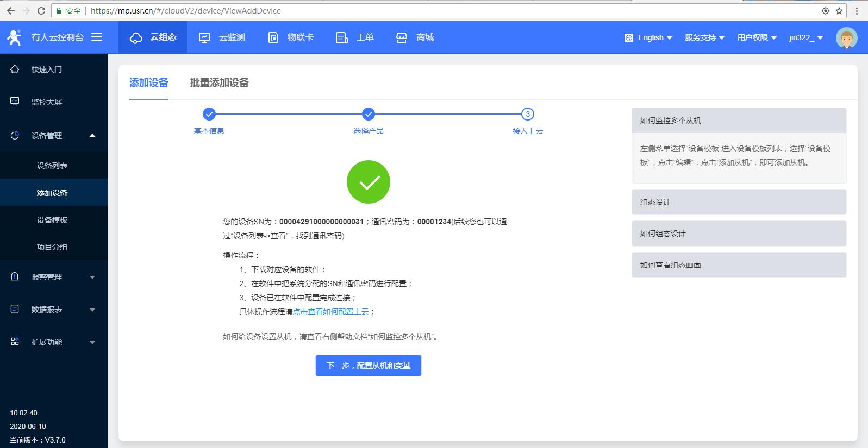Open the 点击查看如何配置上云 link

(330, 312)
